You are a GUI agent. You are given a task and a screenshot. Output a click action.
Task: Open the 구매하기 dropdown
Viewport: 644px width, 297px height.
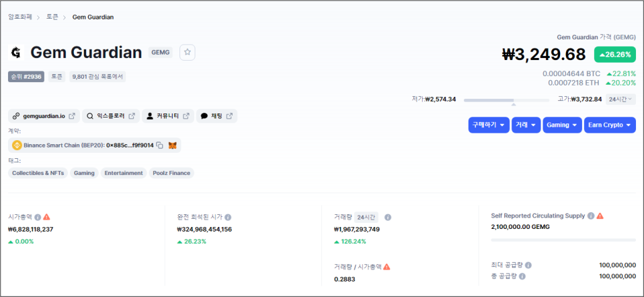pyautogui.click(x=489, y=125)
